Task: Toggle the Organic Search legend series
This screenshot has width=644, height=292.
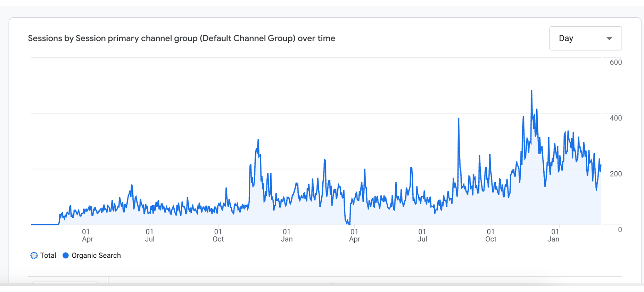Action: point(92,256)
